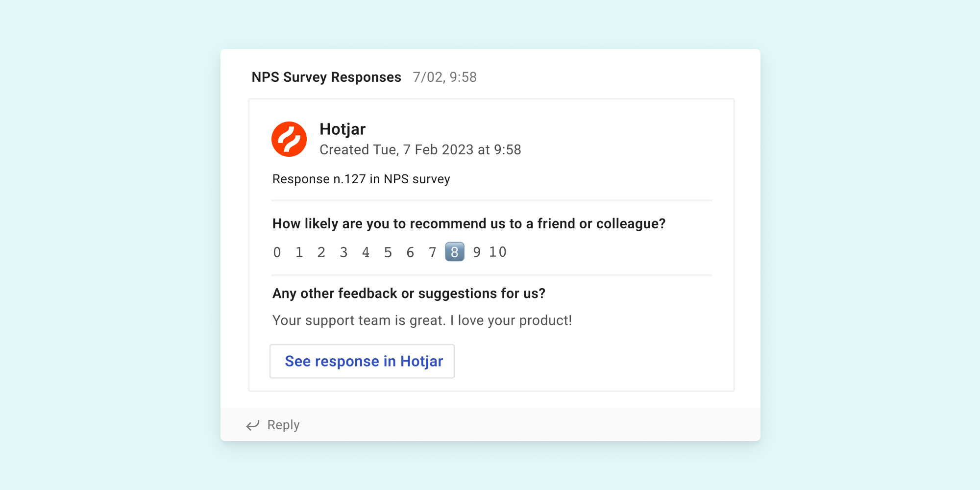
Task: Pick score 5 on the rating scale
Action: click(388, 252)
